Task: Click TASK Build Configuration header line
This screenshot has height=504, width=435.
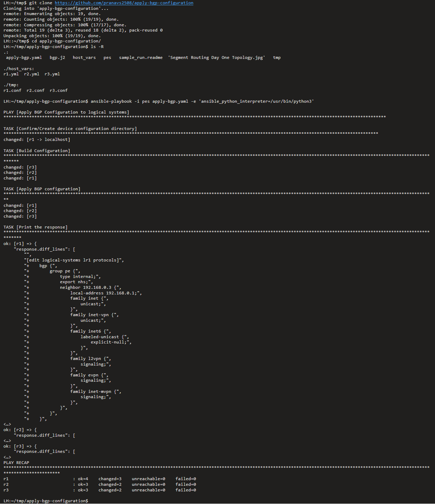Action: (37, 151)
